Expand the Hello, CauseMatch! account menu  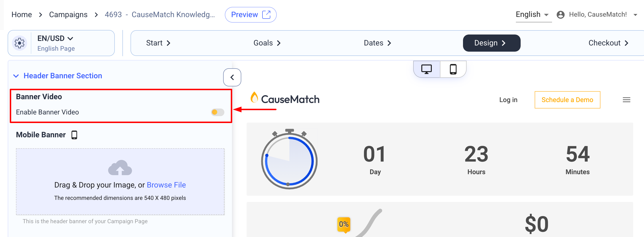coord(635,15)
